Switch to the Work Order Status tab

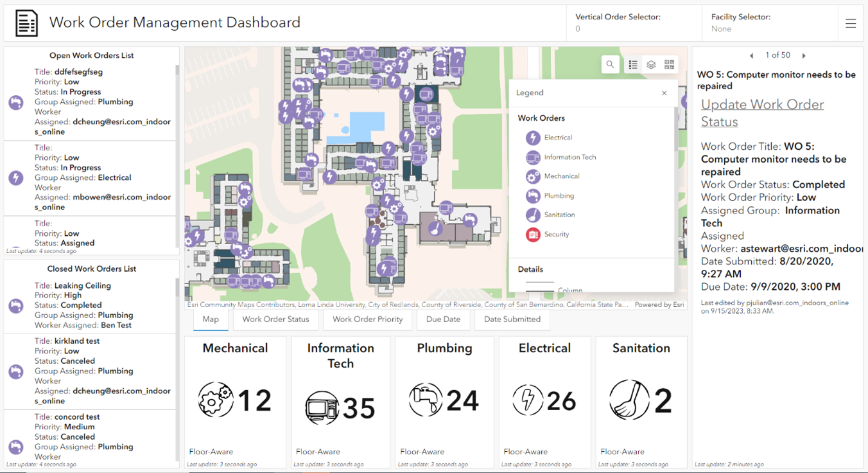click(x=275, y=319)
